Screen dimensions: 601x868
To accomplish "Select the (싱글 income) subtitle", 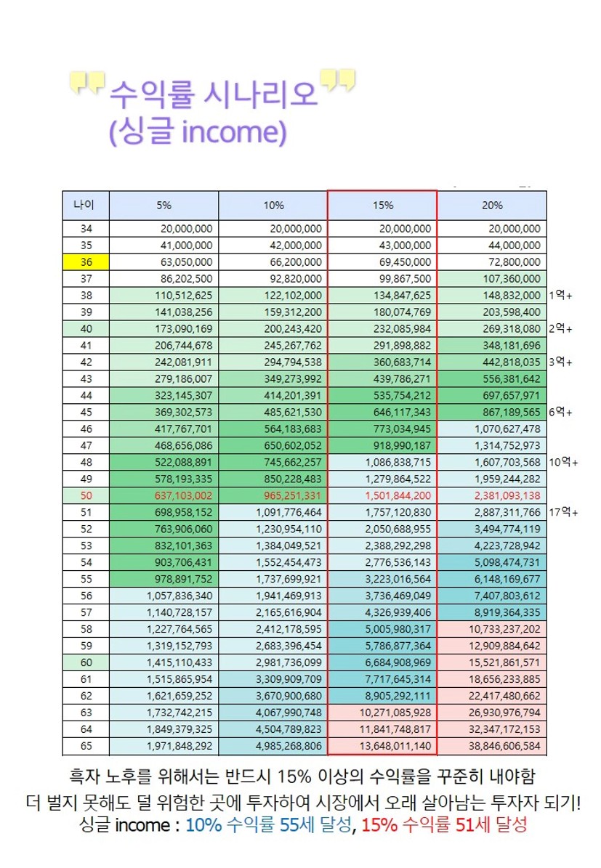I will [197, 132].
